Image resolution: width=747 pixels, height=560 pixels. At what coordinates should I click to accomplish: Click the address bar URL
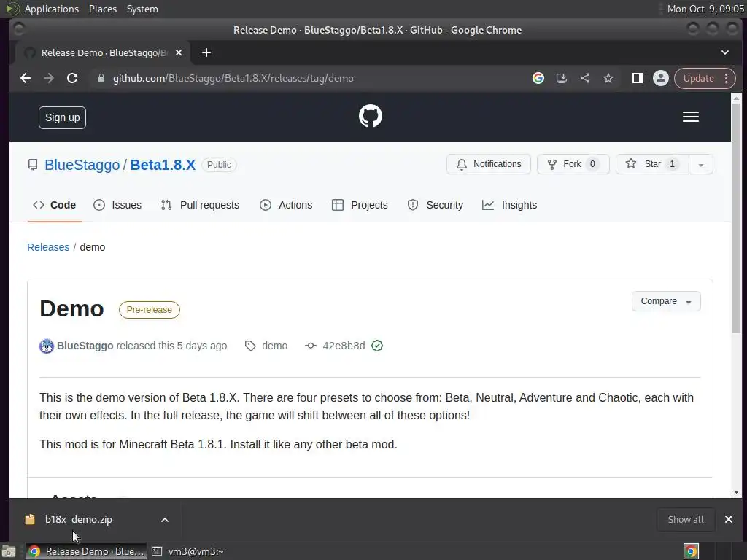(x=233, y=78)
